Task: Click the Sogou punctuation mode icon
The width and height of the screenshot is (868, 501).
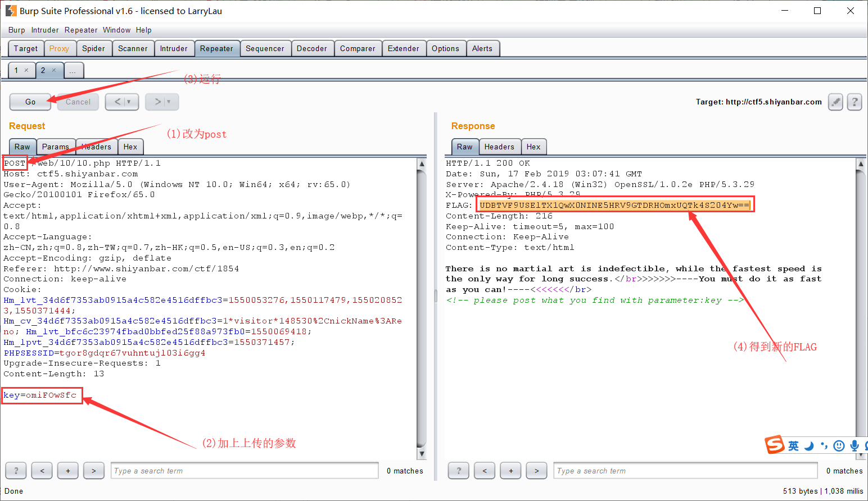Action: coord(824,446)
